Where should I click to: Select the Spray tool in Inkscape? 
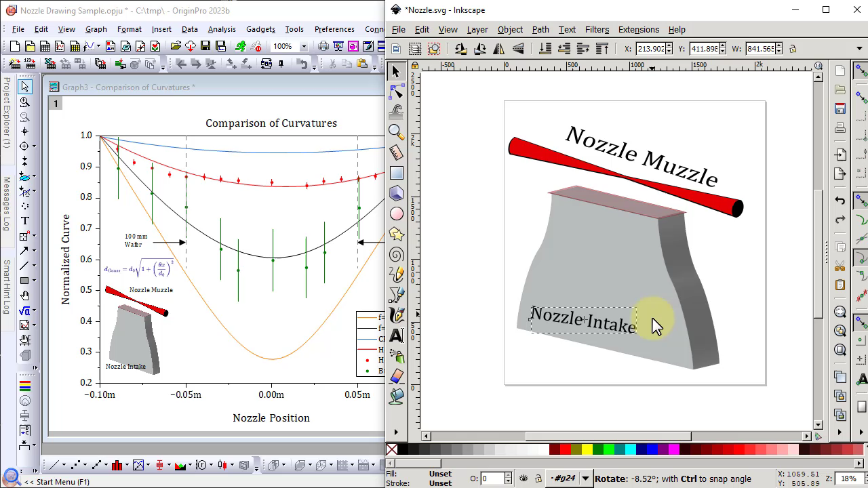tap(397, 356)
